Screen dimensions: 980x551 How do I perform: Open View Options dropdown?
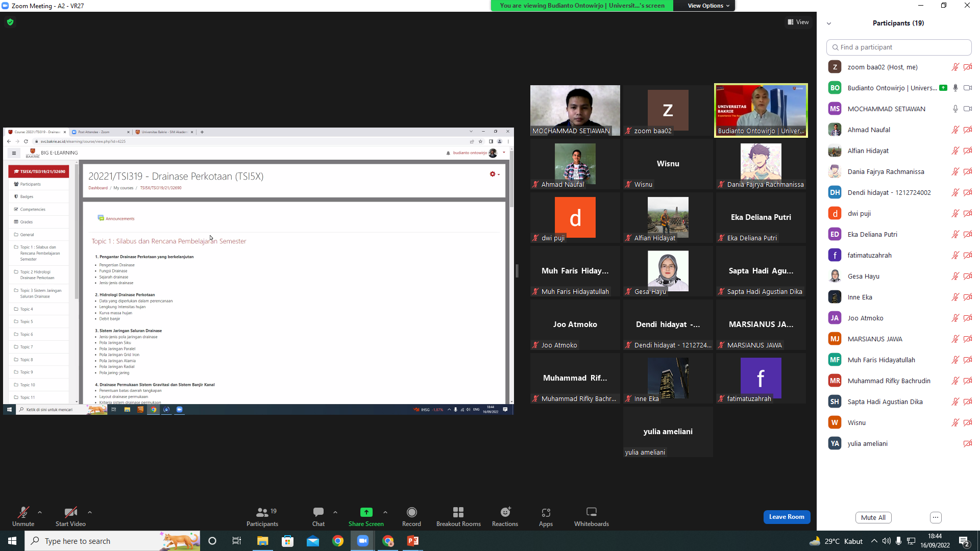click(708, 6)
